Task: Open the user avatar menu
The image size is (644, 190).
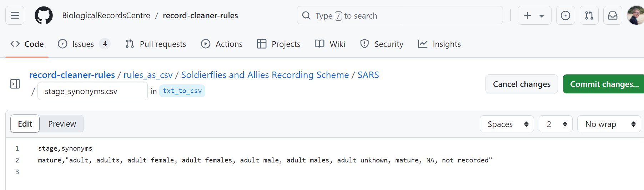Action: tap(636, 15)
